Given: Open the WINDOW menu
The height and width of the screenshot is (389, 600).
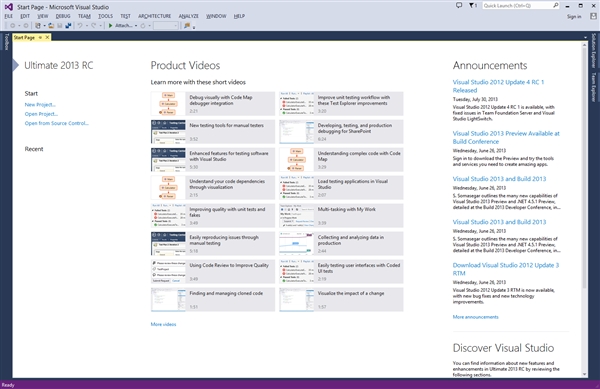Looking at the screenshot, I should point(216,16).
